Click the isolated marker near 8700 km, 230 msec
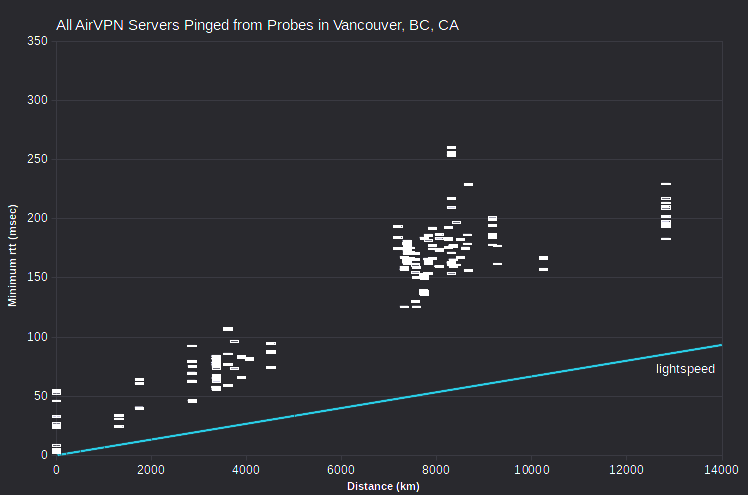748x495 pixels. [x=468, y=184]
